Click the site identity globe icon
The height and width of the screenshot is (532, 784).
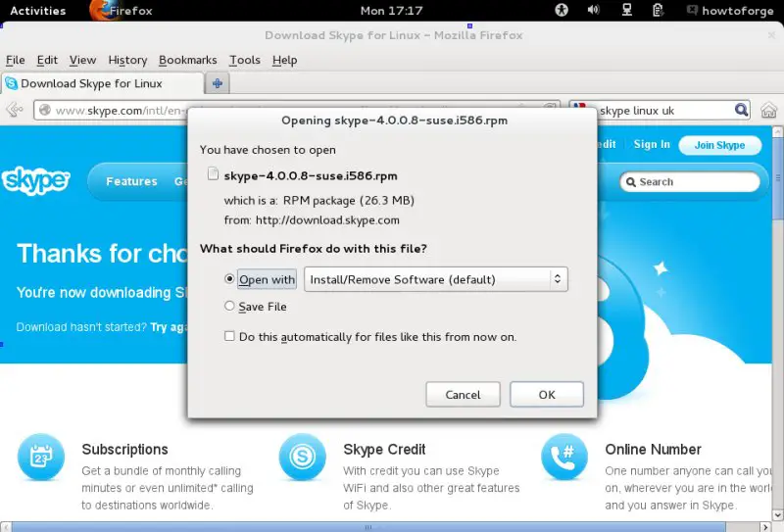click(45, 110)
